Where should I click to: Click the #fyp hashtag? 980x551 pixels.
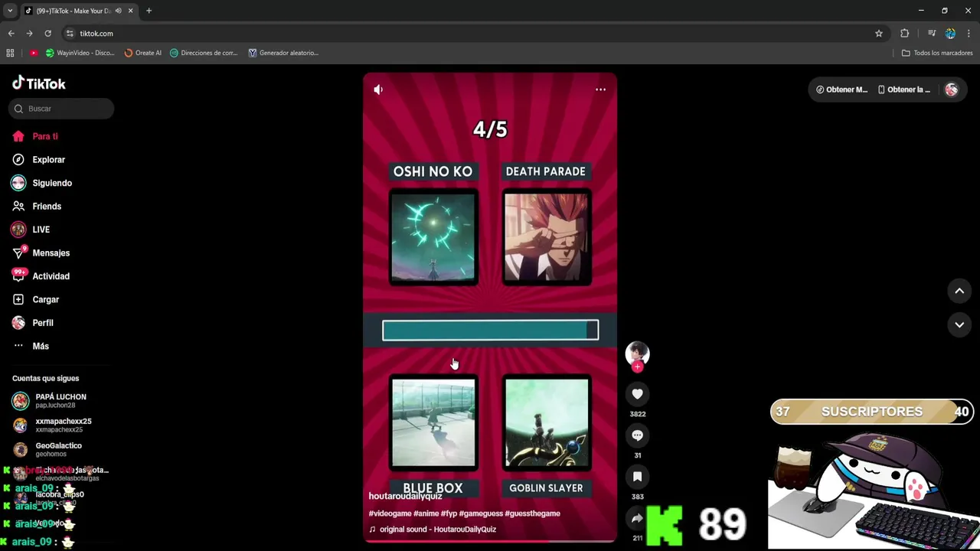pos(449,514)
